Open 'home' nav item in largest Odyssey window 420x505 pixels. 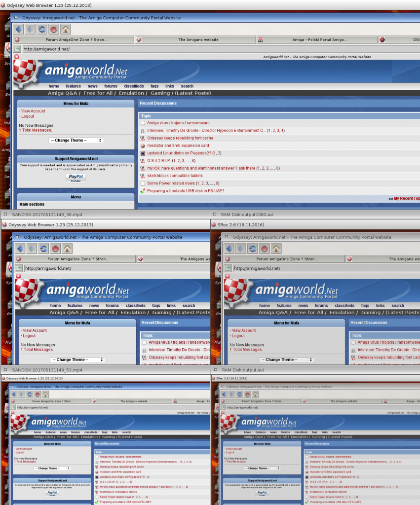54,86
